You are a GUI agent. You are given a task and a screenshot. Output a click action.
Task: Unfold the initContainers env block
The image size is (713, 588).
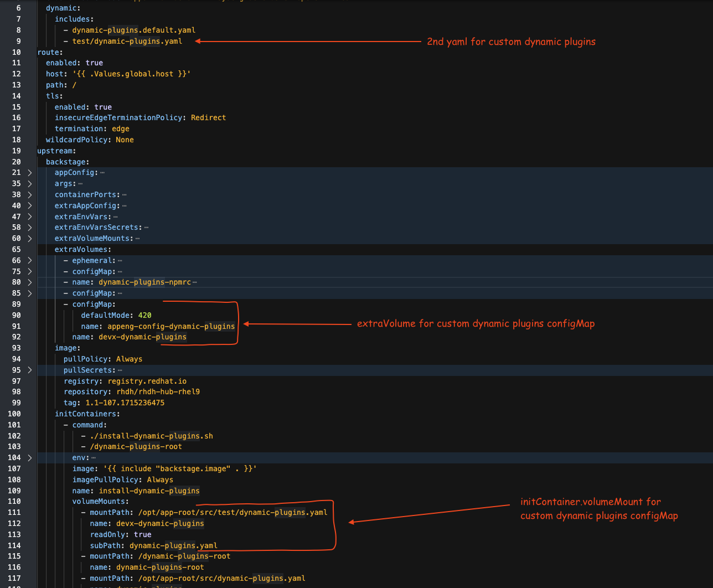30,458
